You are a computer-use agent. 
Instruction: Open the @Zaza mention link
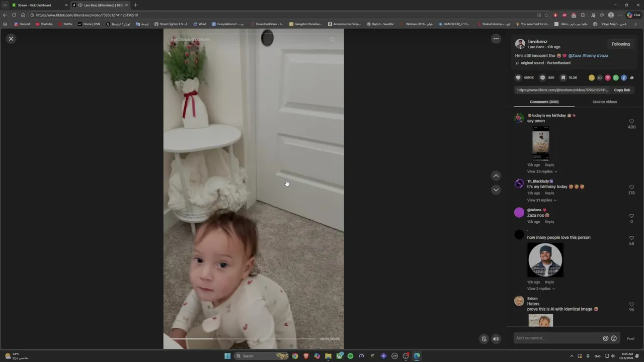click(x=575, y=56)
